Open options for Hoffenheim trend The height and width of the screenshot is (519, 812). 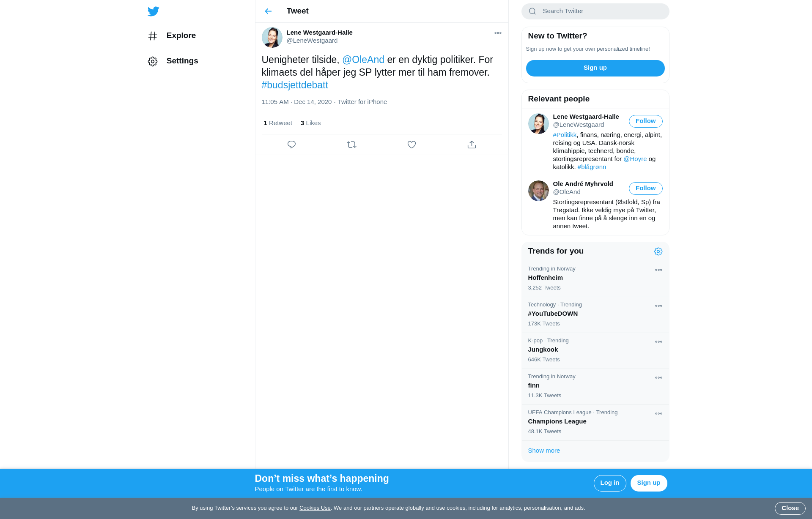coord(658,270)
